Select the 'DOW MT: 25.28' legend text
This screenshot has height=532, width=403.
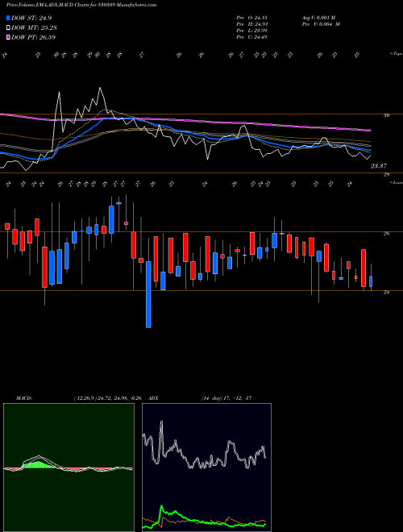(33, 28)
